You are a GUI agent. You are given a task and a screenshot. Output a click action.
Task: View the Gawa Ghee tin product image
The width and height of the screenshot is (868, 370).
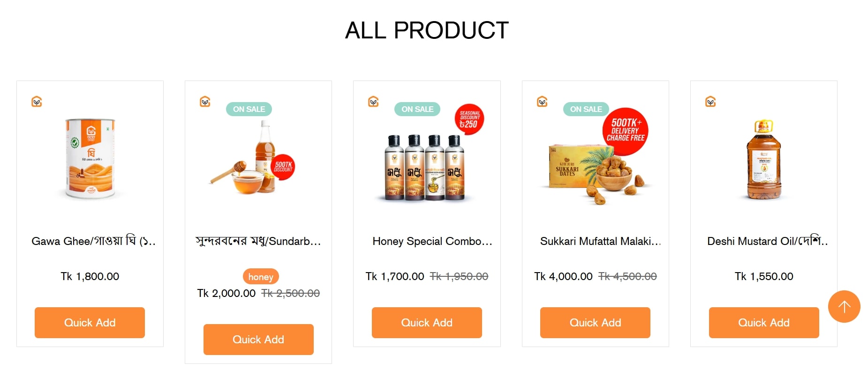(90, 159)
